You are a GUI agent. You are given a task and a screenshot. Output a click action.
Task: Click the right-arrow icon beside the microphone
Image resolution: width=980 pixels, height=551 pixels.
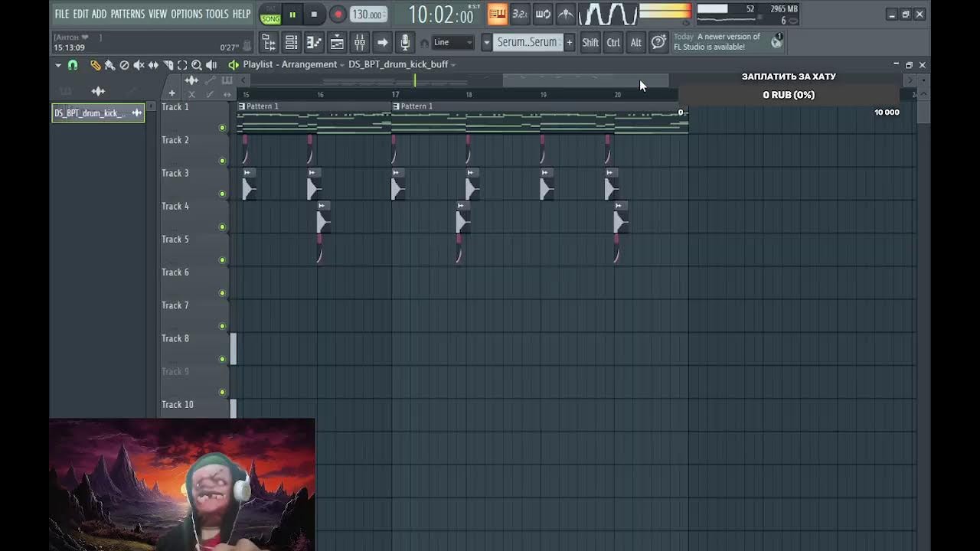383,43
